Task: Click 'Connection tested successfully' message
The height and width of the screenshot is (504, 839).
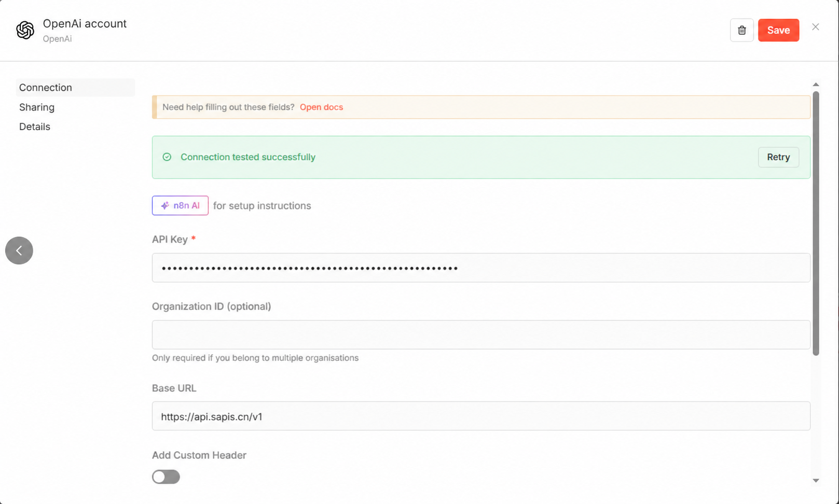Action: 248,157
